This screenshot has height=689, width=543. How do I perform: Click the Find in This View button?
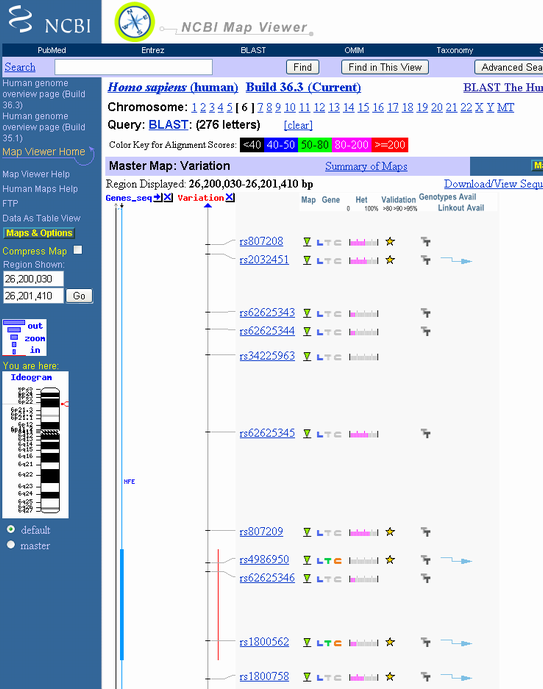pyautogui.click(x=385, y=67)
